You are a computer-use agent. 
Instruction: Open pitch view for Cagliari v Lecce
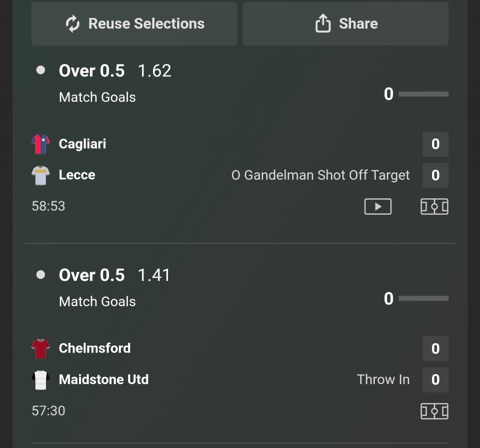(434, 206)
